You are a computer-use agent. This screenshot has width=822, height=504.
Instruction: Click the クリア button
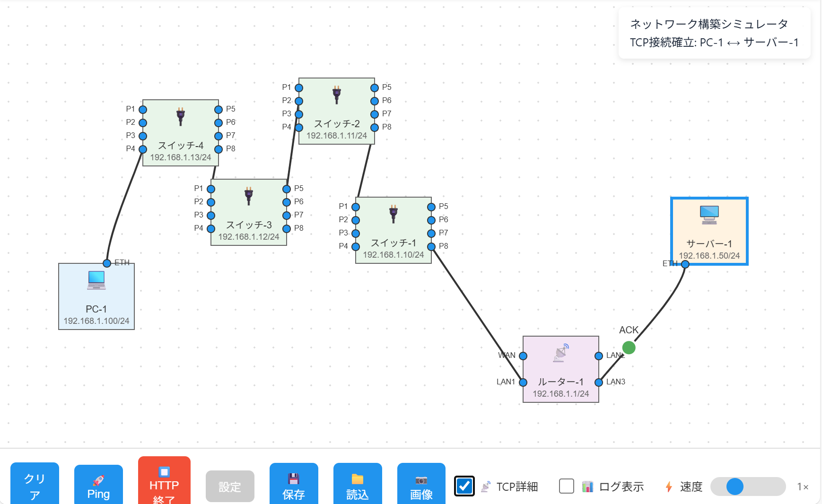(35, 483)
